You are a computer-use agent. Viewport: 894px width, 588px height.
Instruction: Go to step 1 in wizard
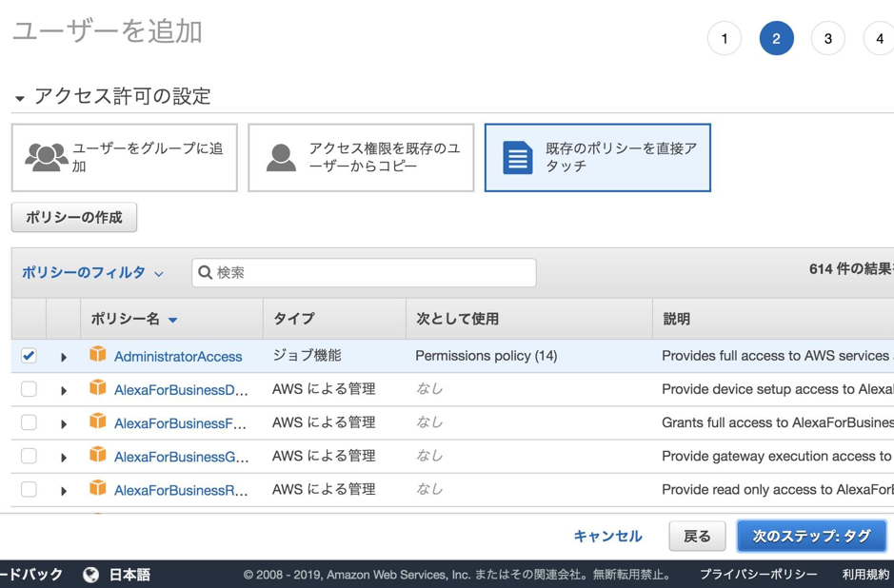pyautogui.click(x=725, y=38)
